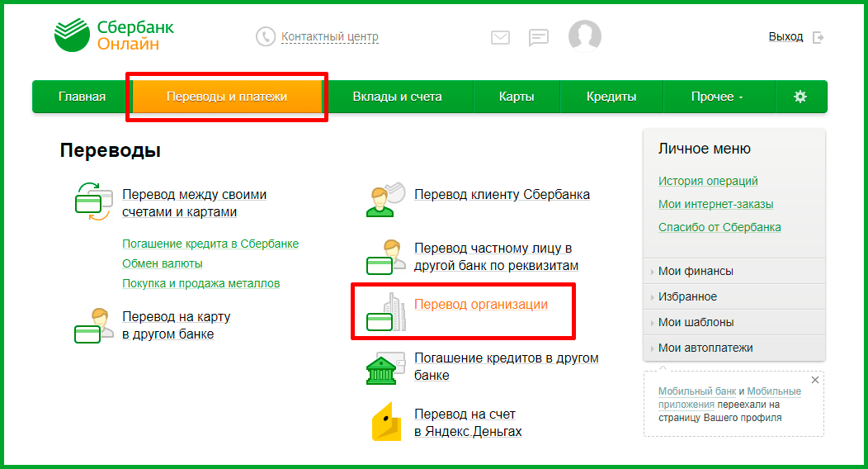868x469 pixels.
Task: Click Мобильный банк link in notice
Action: 697,391
